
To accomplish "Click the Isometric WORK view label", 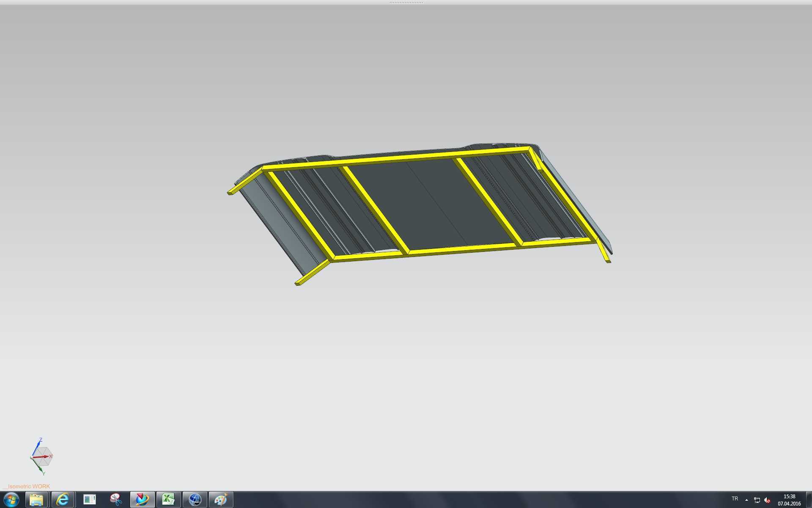I will coord(26,486).
